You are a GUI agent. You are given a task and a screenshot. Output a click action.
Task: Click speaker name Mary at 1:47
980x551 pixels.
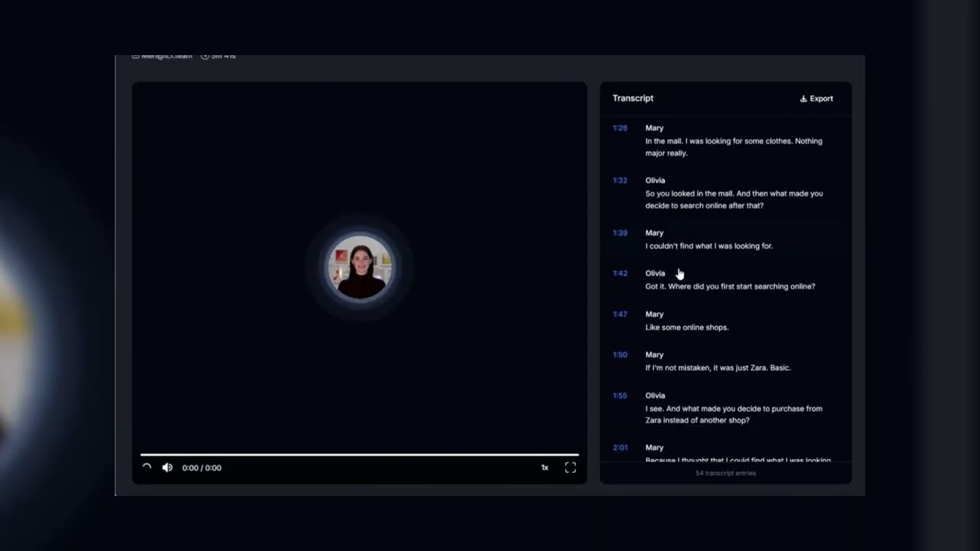point(655,314)
